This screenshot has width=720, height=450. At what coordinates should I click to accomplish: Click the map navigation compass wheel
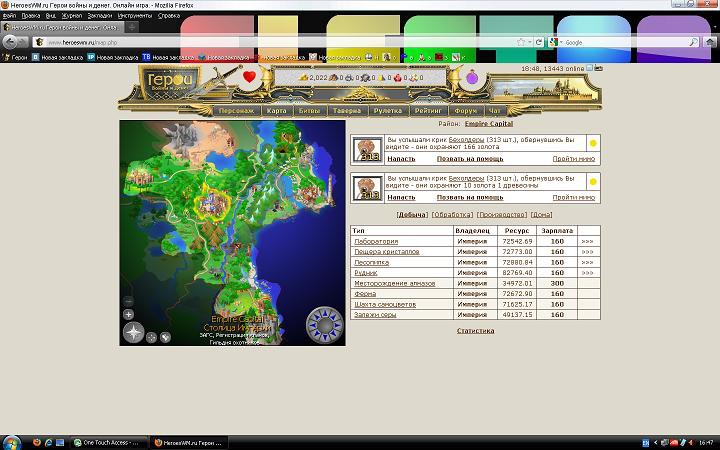[x=324, y=323]
